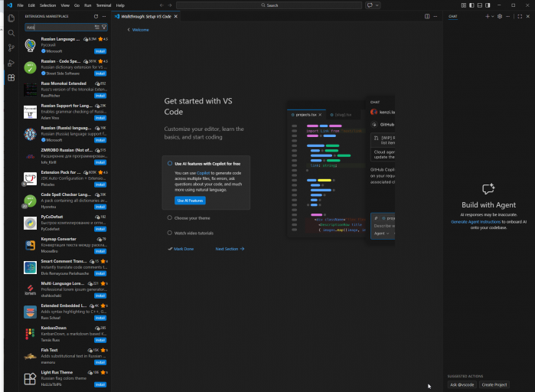The height and width of the screenshot is (392, 535).
Task: Close the Walkthrough Setup VS Code tab
Action: [x=176, y=16]
